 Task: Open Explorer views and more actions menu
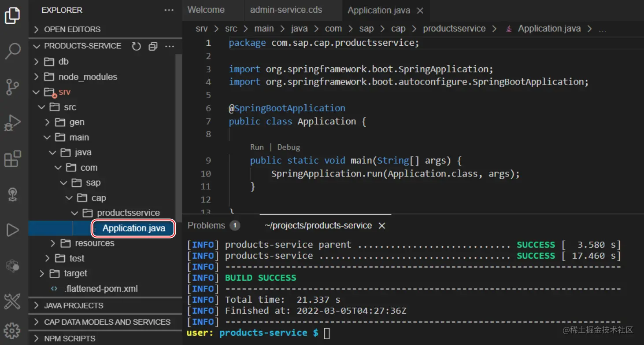pyautogui.click(x=169, y=10)
